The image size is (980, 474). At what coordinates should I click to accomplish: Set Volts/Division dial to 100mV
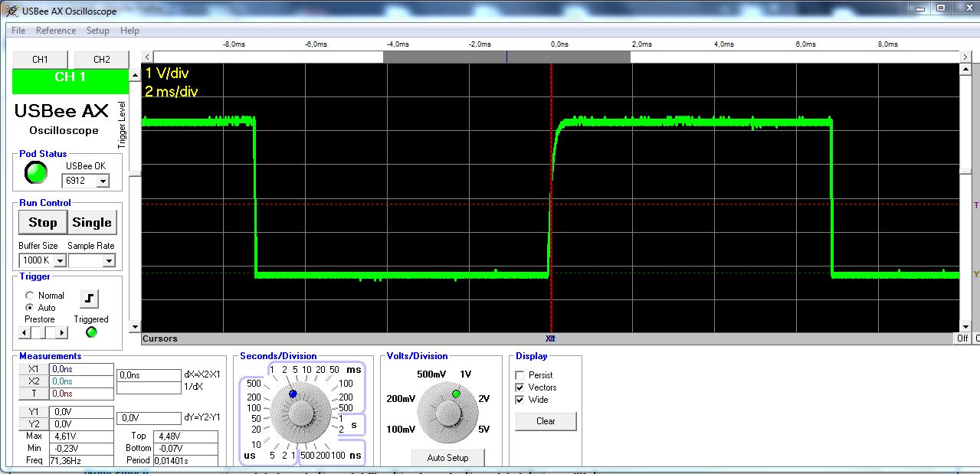pyautogui.click(x=401, y=430)
